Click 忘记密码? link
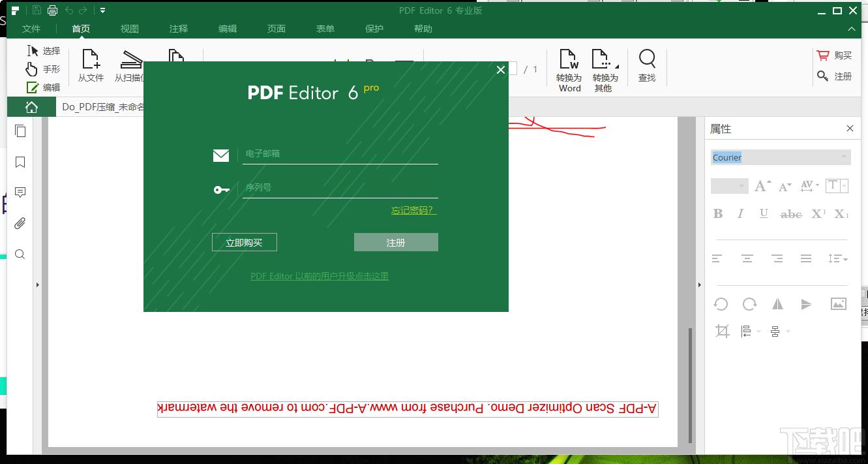The height and width of the screenshot is (464, 868). point(414,210)
